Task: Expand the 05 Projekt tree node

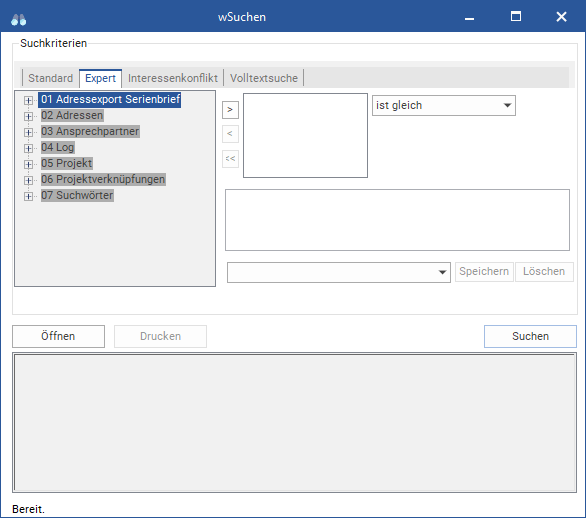Action: point(28,164)
